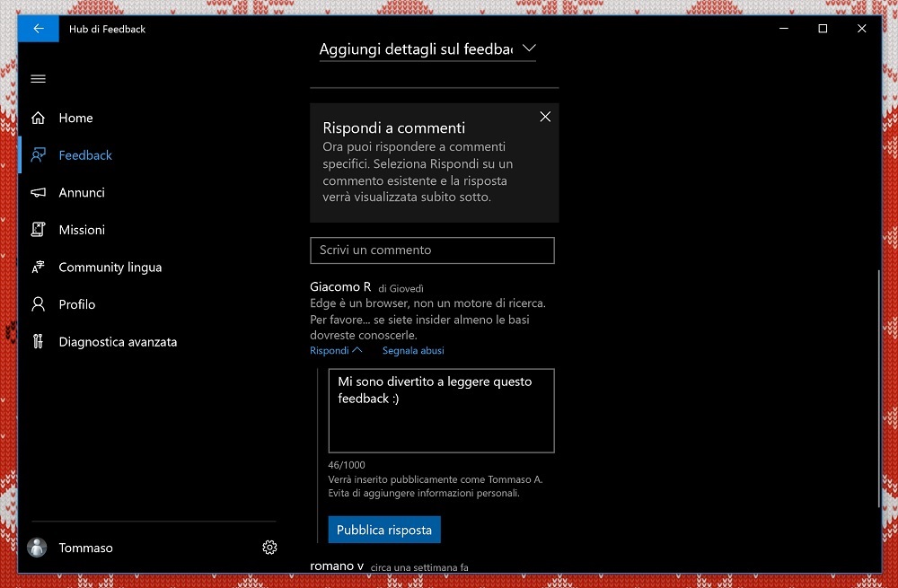
Task: Dismiss the Rispondi a commenti tip
Action: [x=545, y=117]
